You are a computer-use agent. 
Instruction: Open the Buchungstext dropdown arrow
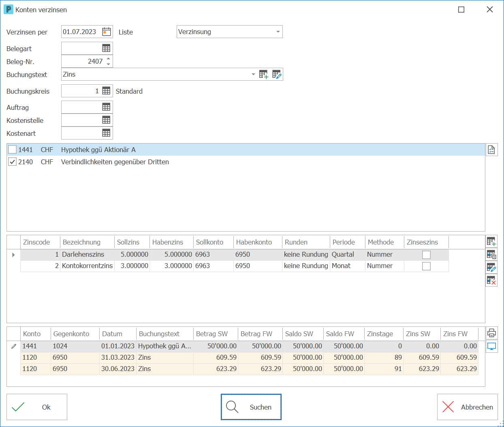(253, 74)
